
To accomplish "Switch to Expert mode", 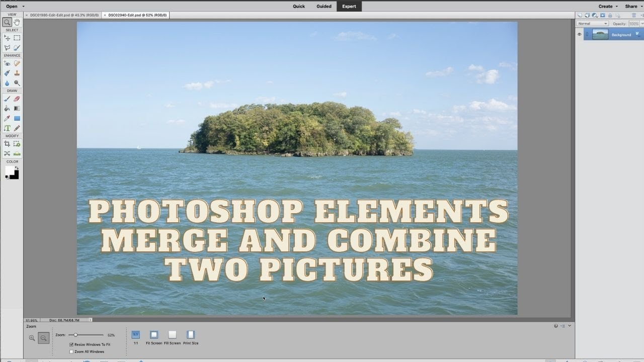I will coord(349,7).
